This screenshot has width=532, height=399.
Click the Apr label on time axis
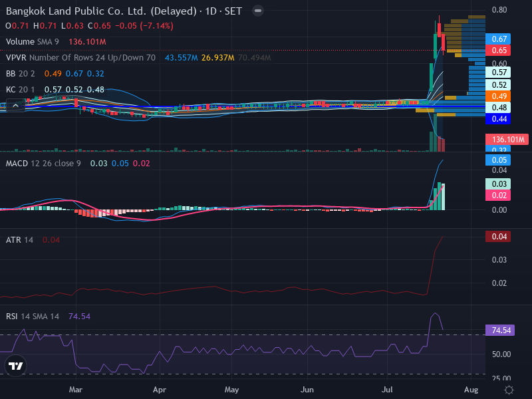(160, 390)
